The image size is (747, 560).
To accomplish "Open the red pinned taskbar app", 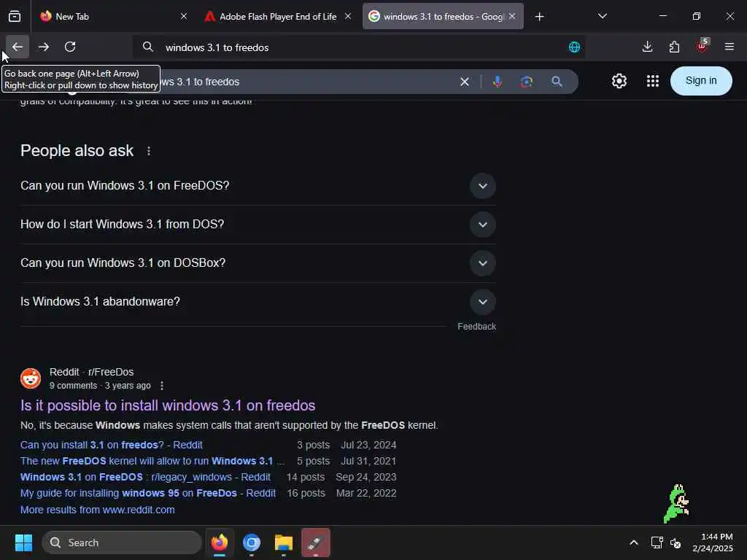I will 315,542.
